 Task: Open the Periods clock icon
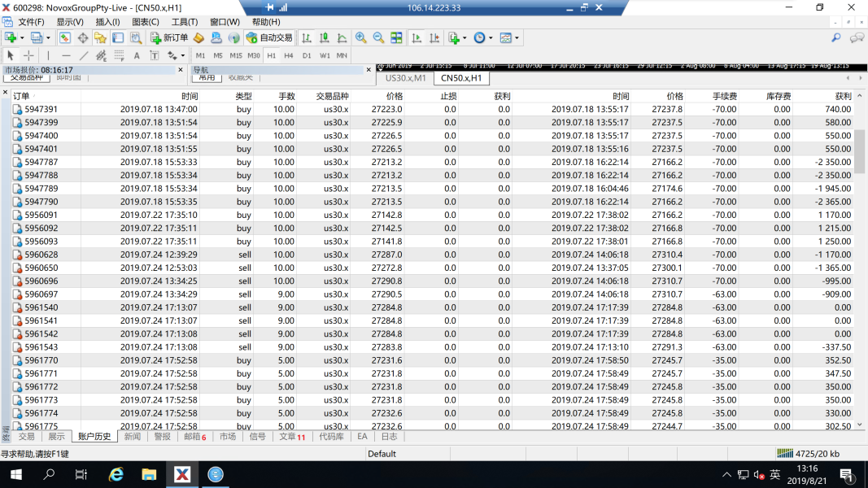click(x=479, y=37)
